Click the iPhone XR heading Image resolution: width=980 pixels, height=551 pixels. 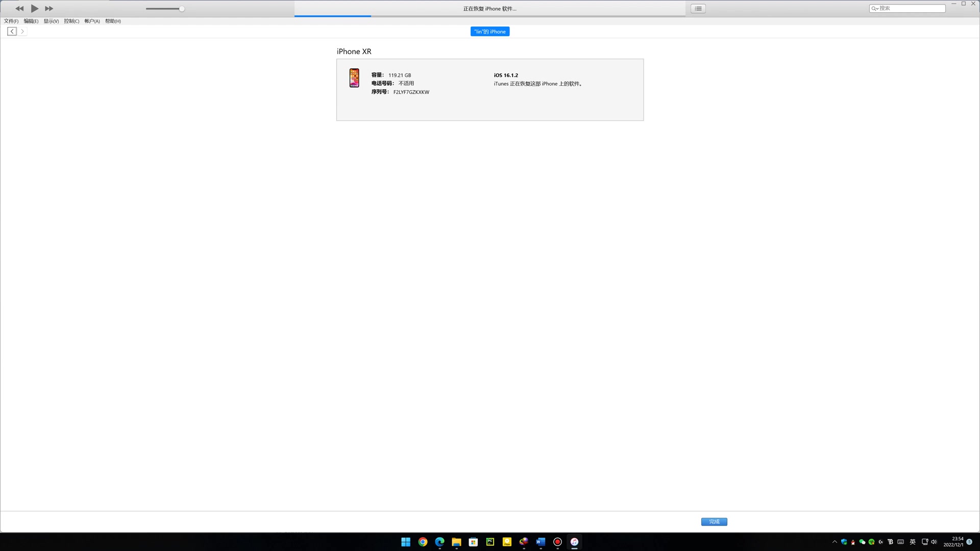tap(354, 52)
